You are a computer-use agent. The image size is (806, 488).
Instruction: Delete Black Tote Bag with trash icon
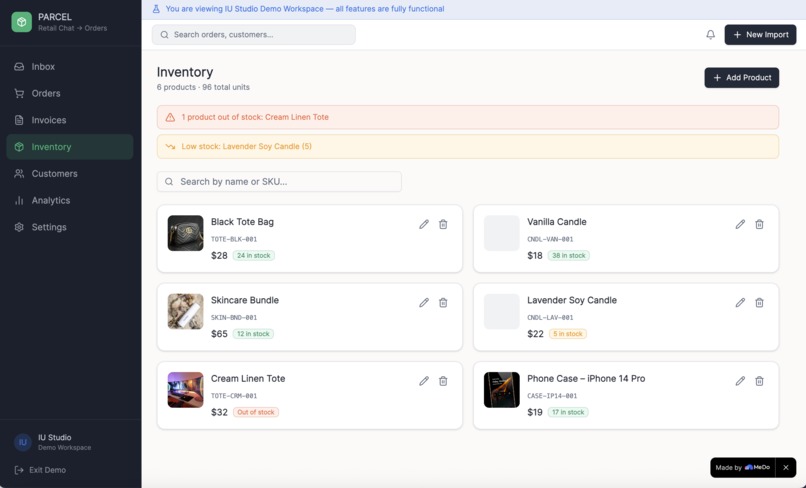point(443,224)
